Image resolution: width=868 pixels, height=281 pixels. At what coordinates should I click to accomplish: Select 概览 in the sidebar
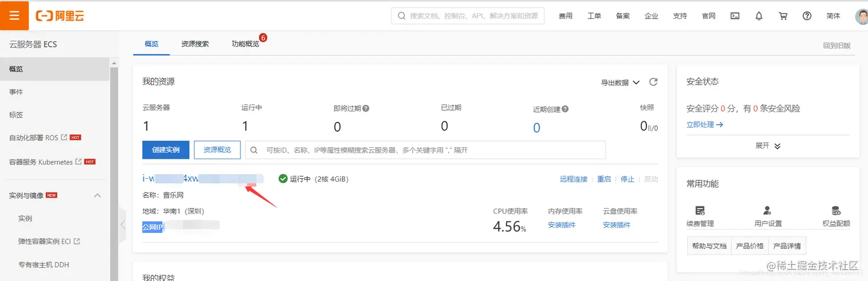pyautogui.click(x=55, y=69)
